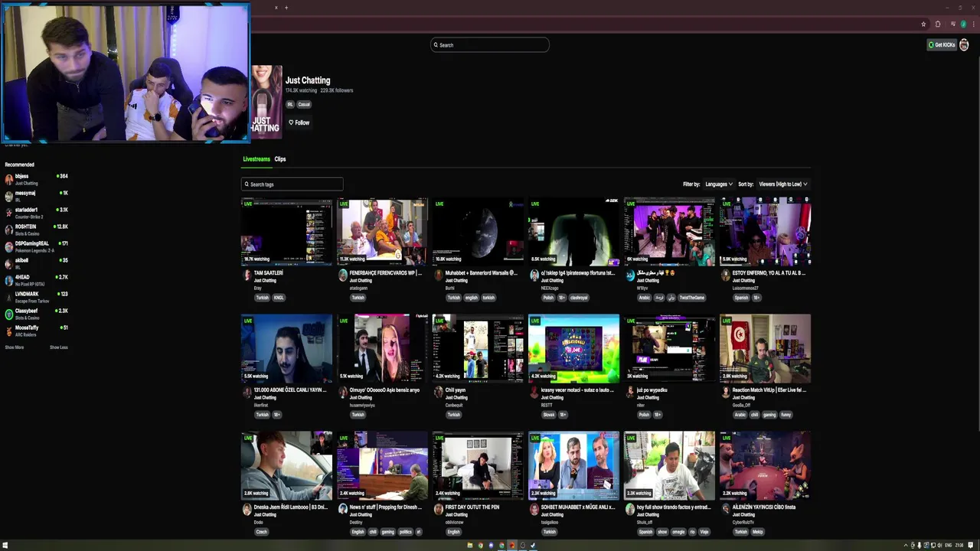
Task: Click the IRL tag under Just Chatting
Action: click(x=290, y=104)
